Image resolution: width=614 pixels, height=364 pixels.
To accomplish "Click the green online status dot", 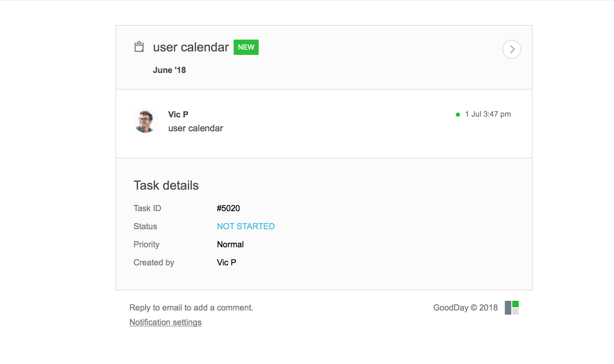I will [x=458, y=115].
